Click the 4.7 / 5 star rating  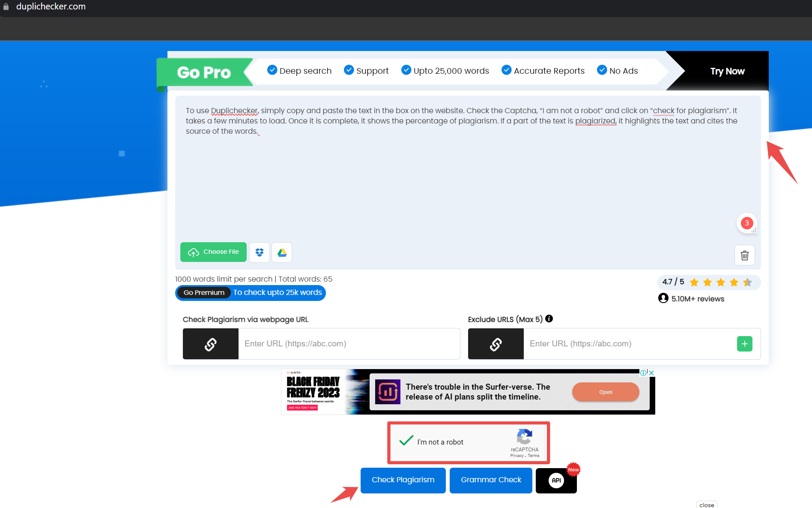[x=709, y=282]
